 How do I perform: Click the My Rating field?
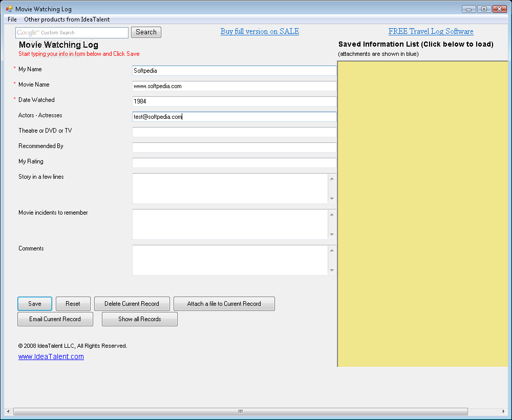point(234,163)
